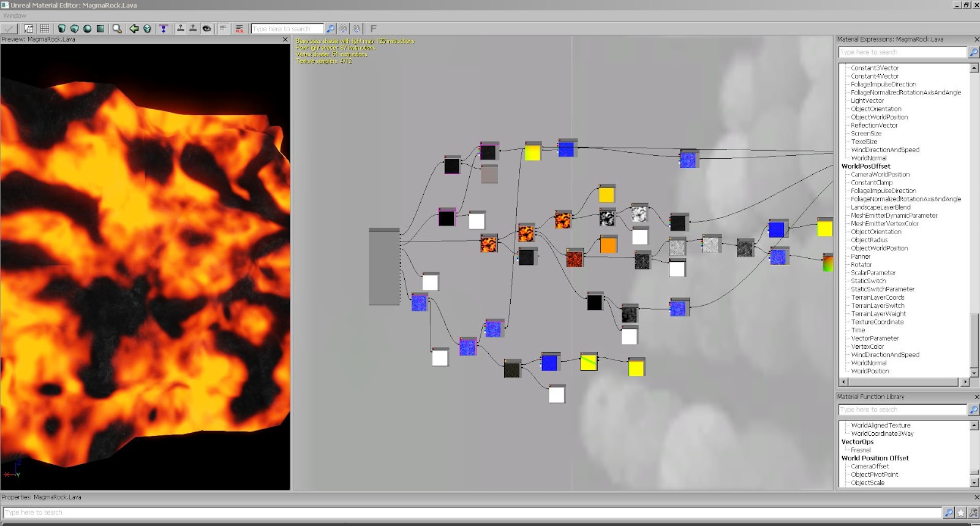
Task: Click the second connector toolbar icon
Action: click(x=193, y=29)
